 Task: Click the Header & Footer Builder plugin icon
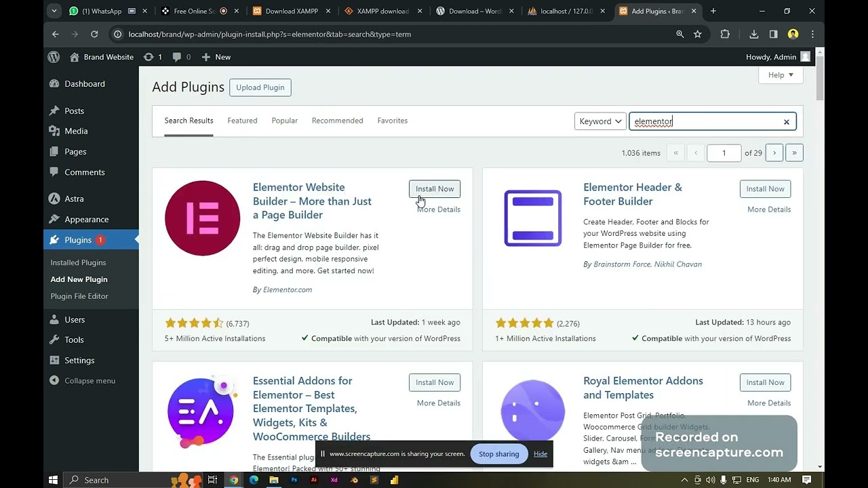(533, 218)
